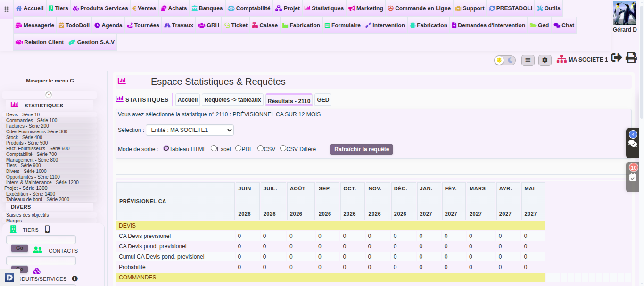Open the Comptabilité top menu
644x286 pixels.
tap(248, 8)
